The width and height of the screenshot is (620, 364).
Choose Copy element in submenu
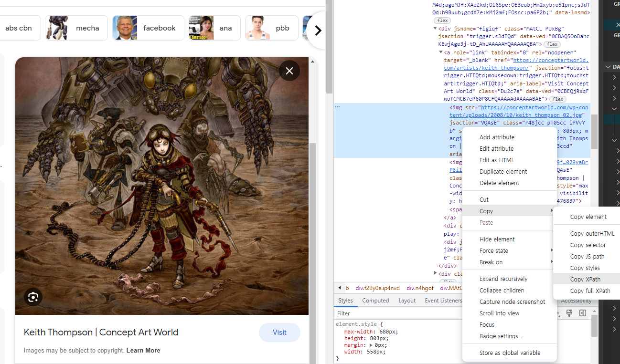point(588,217)
